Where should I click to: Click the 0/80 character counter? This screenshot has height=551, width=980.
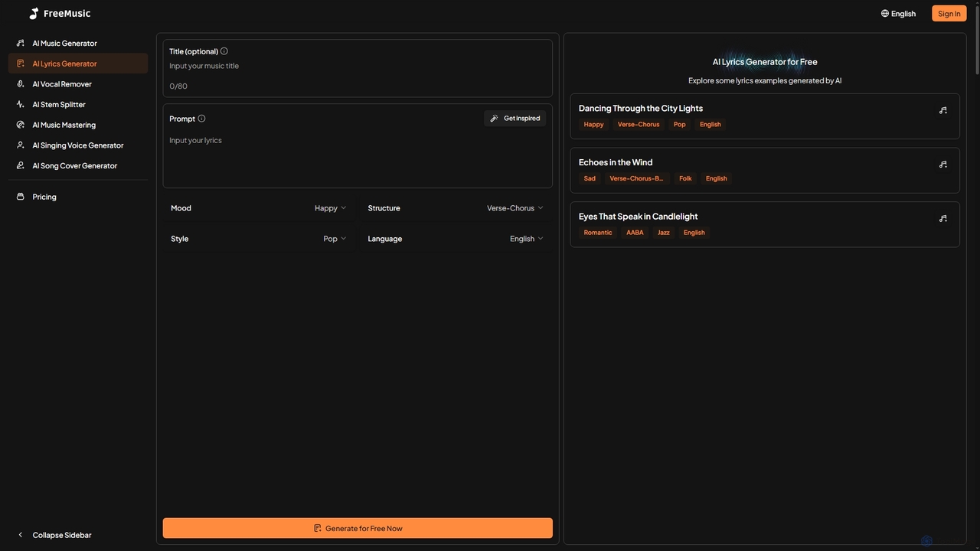point(178,86)
